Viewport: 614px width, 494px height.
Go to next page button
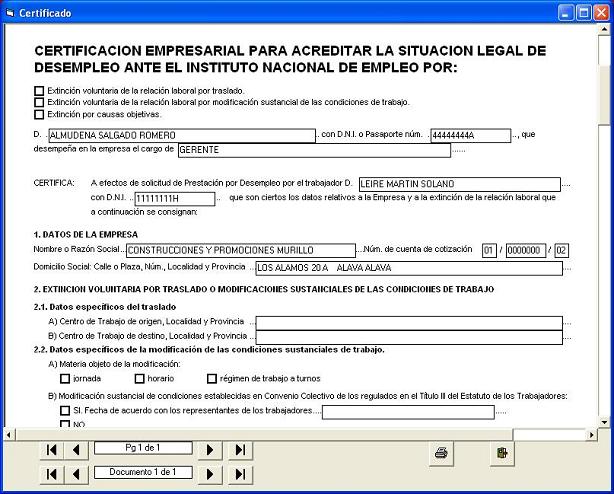(x=209, y=450)
